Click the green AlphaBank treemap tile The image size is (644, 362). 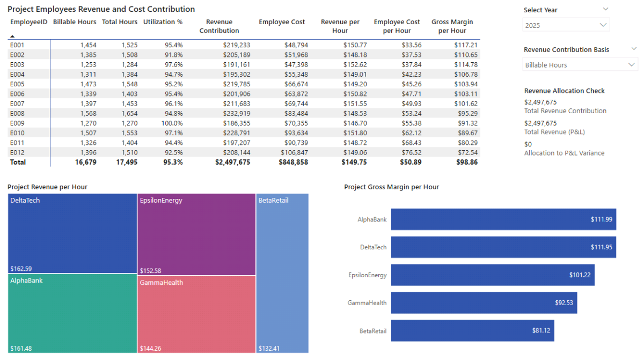(72, 314)
